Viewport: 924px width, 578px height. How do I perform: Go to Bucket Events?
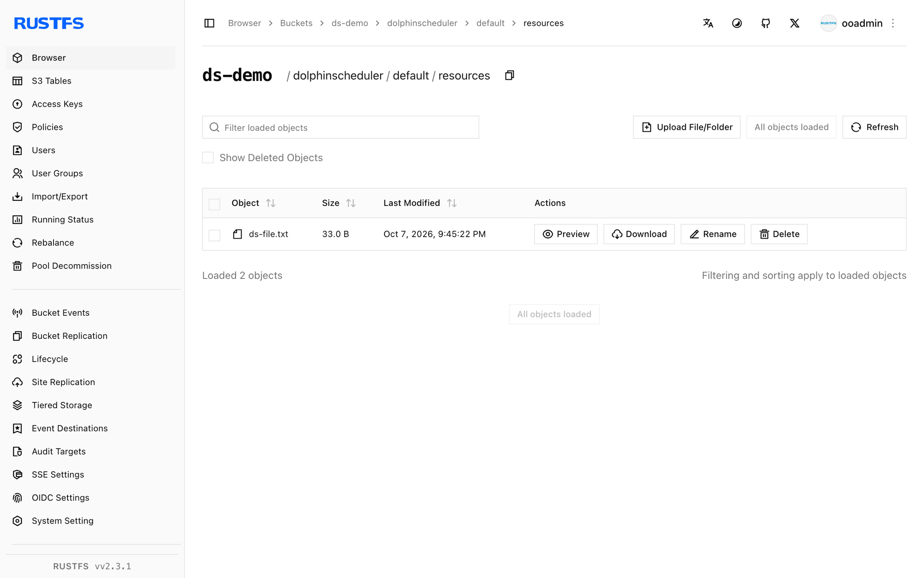(91, 313)
